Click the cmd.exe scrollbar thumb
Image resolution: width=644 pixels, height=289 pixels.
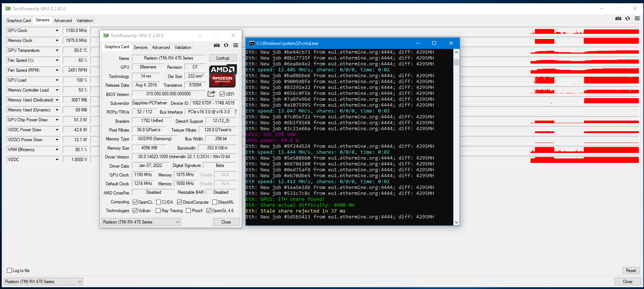pyautogui.click(x=456, y=62)
